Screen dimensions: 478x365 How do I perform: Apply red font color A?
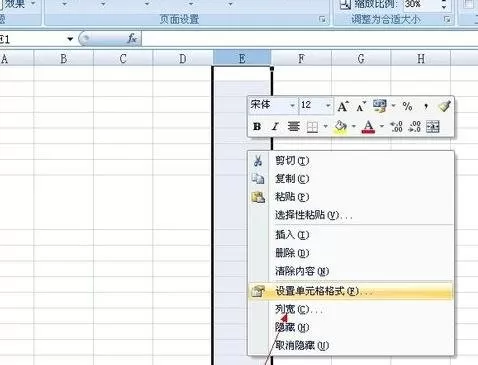pos(368,127)
